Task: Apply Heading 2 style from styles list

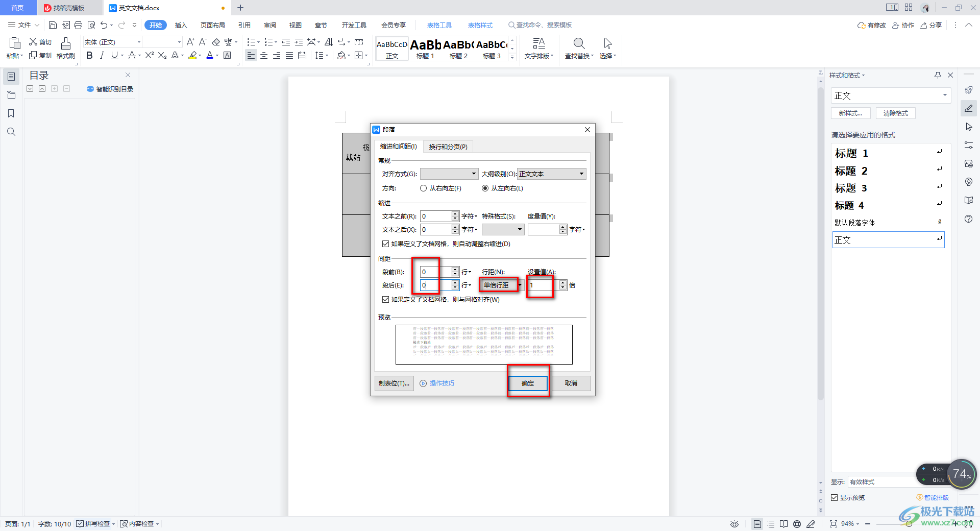Action: (888, 171)
